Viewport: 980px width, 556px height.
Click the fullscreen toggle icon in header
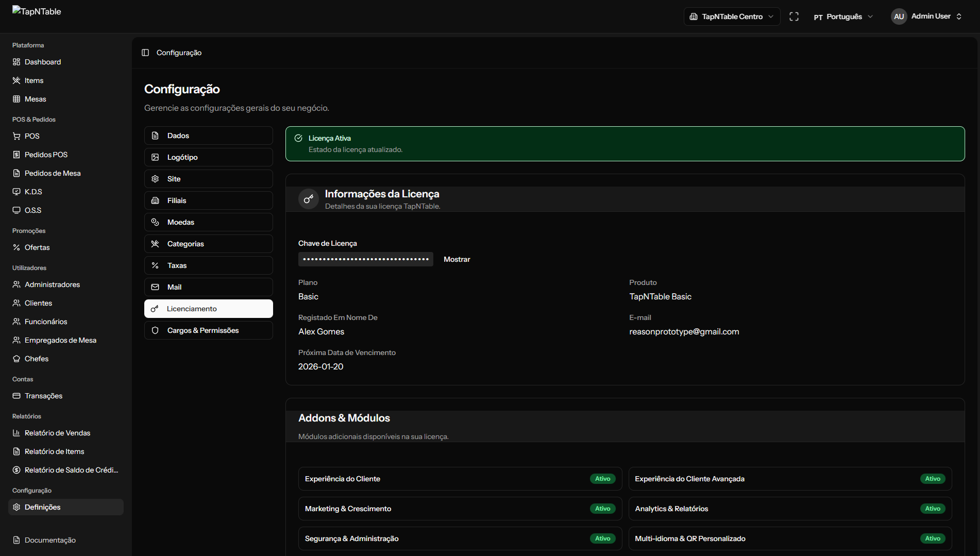(794, 16)
